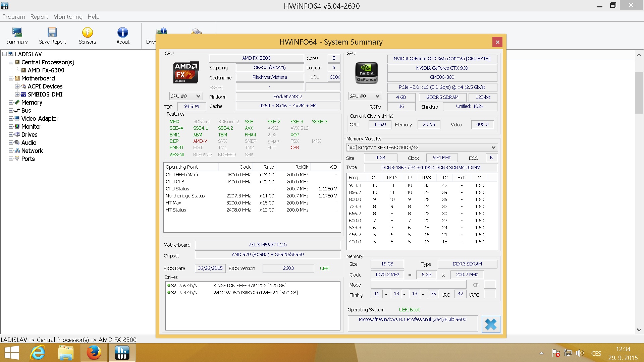The height and width of the screenshot is (362, 644).
Task: Close the System Summary window
Action: pos(497,42)
